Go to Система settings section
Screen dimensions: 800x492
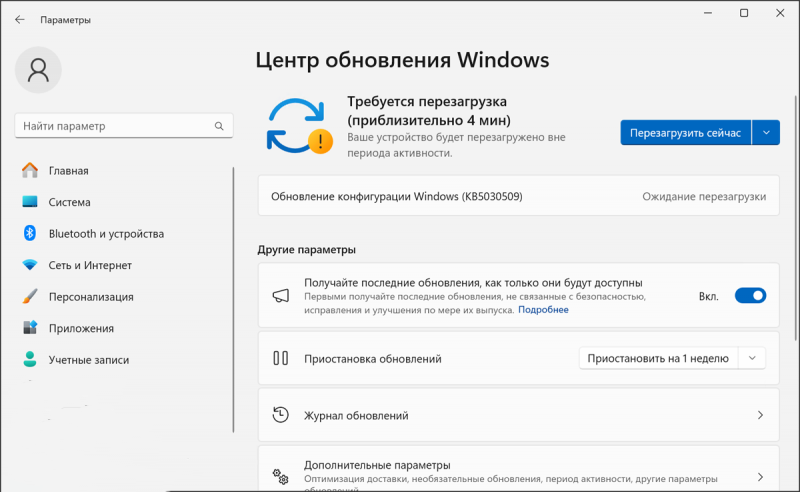(69, 202)
